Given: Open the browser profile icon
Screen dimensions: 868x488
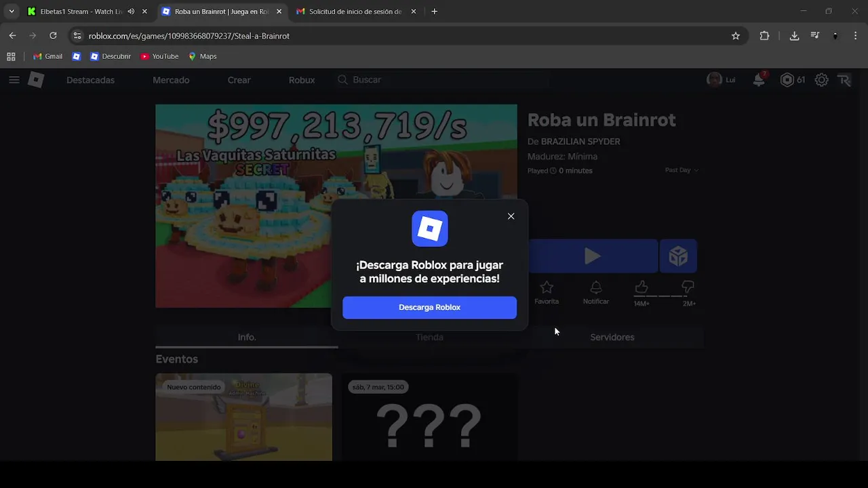Looking at the screenshot, I should pyautogui.click(x=835, y=36).
